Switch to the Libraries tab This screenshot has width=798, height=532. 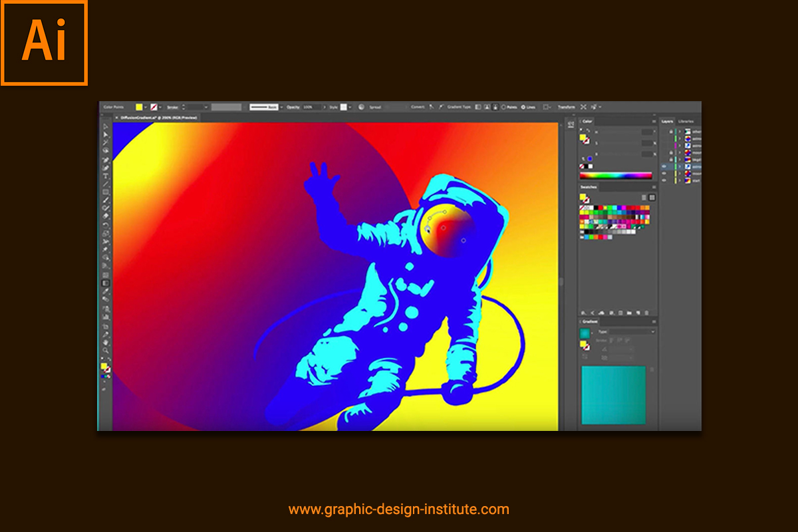(x=686, y=122)
